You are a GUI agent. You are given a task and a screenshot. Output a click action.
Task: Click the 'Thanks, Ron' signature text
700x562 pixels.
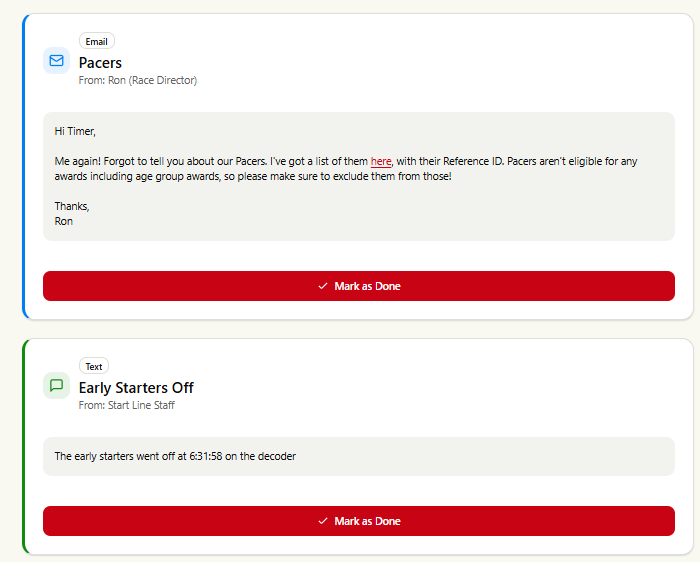pos(72,214)
